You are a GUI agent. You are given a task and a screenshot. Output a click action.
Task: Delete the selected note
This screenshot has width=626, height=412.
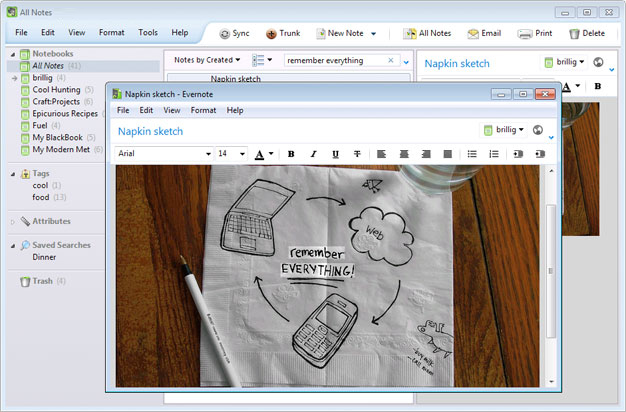[587, 33]
